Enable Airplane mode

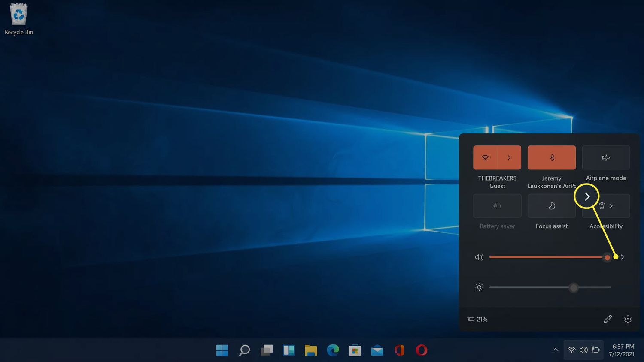click(606, 157)
